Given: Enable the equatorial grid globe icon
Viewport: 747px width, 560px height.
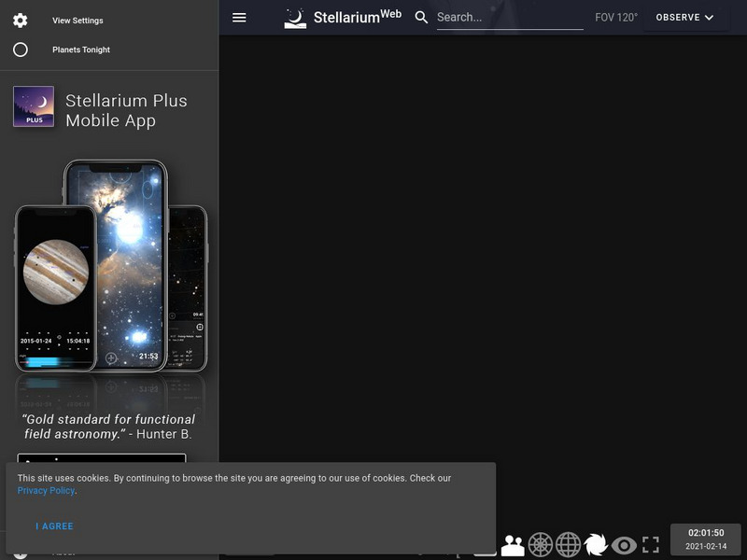Looking at the screenshot, I should [567, 544].
